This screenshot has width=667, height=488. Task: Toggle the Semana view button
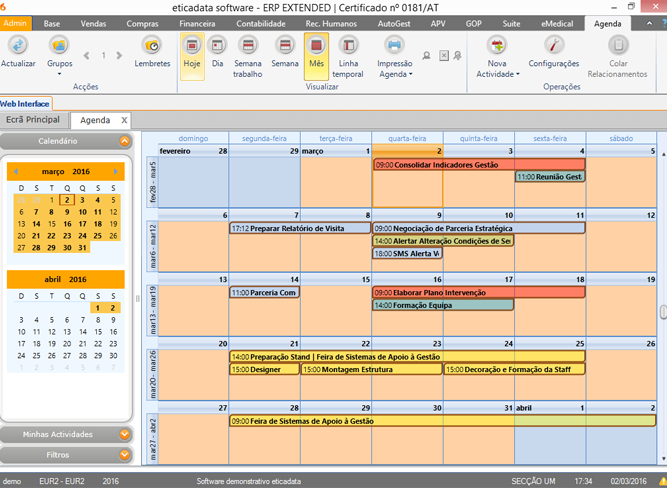pyautogui.click(x=284, y=45)
